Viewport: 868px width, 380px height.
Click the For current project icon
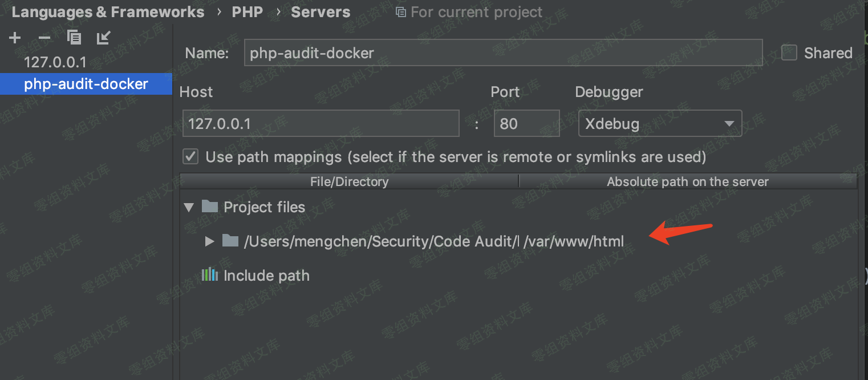[x=400, y=12]
